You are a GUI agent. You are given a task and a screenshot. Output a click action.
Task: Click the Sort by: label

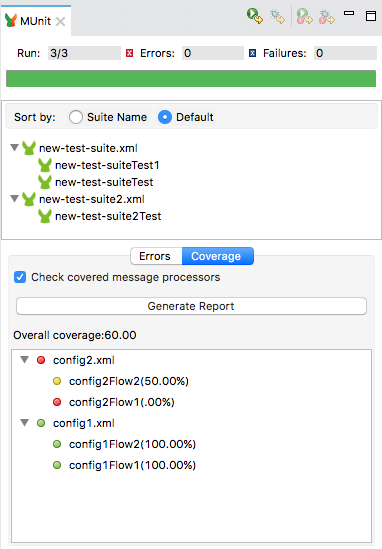tap(35, 117)
